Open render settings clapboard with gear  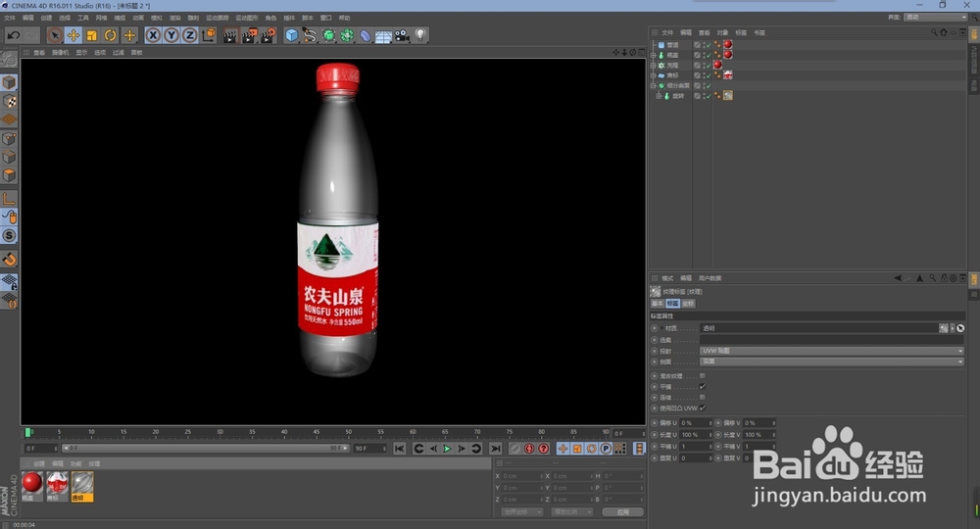pyautogui.click(x=269, y=35)
